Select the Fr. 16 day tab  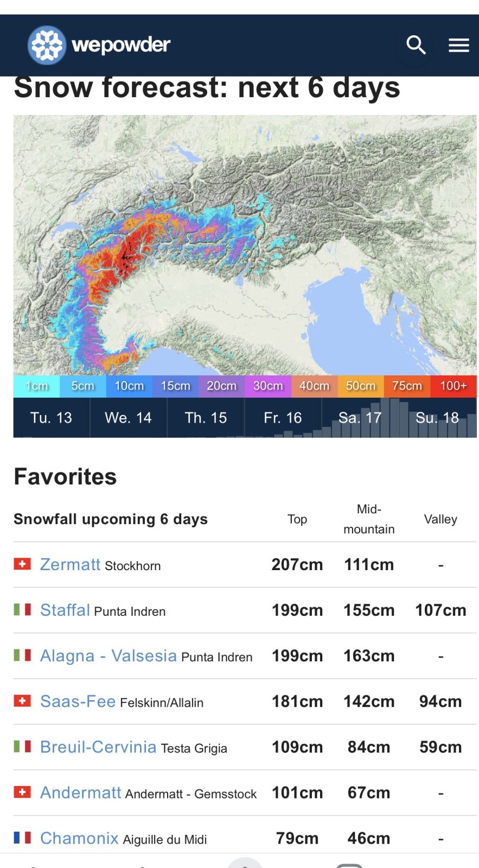(283, 418)
